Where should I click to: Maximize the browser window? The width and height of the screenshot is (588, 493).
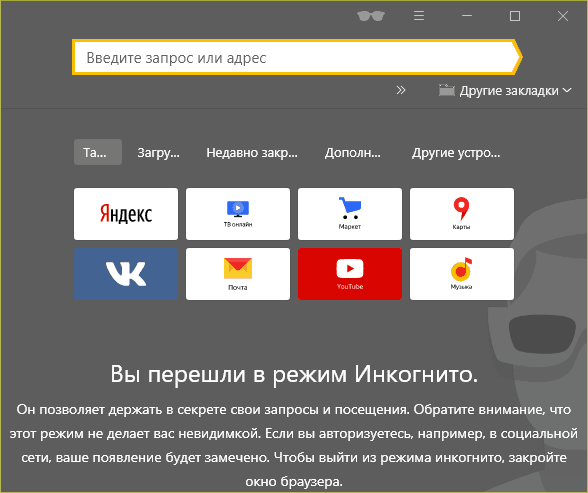[x=515, y=16]
